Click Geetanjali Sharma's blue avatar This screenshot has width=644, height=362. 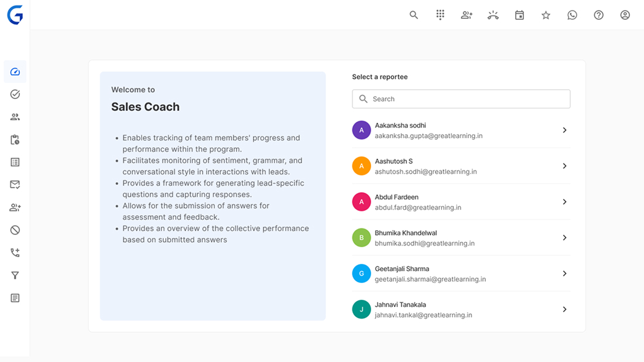(361, 274)
